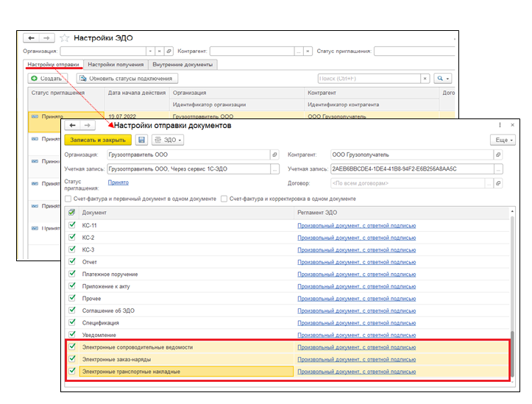
Task: Expand the Еще dropdown menu
Action: tap(502, 140)
